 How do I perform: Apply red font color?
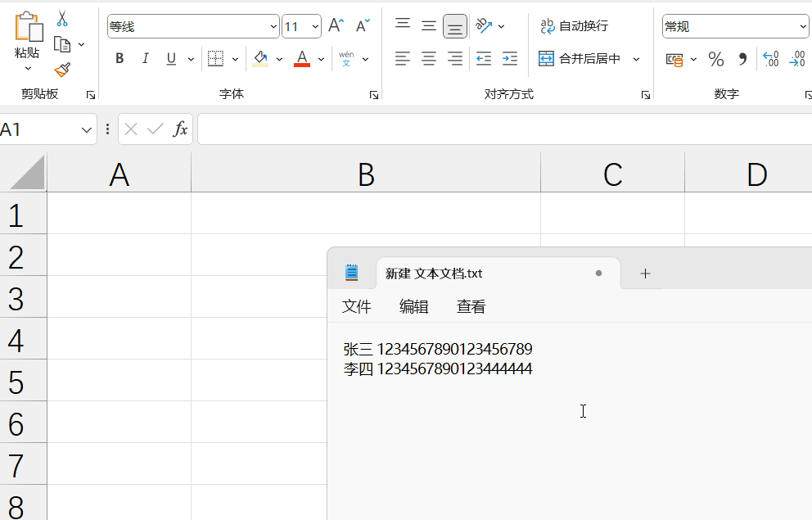click(302, 58)
